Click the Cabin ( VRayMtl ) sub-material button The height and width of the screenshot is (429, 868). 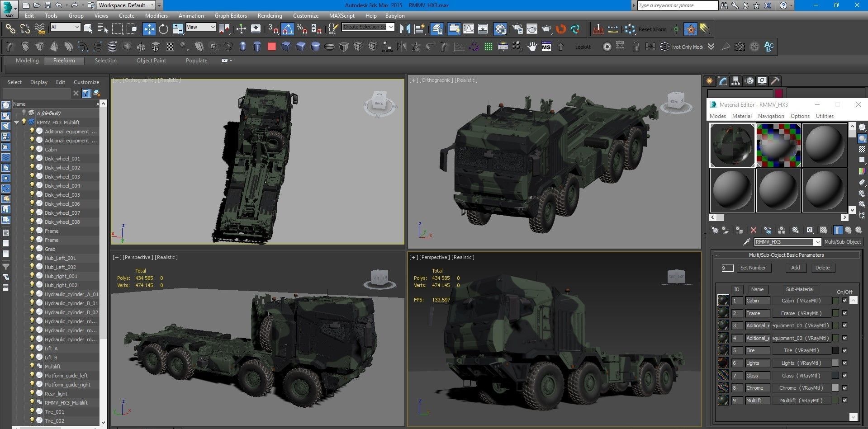(x=801, y=301)
